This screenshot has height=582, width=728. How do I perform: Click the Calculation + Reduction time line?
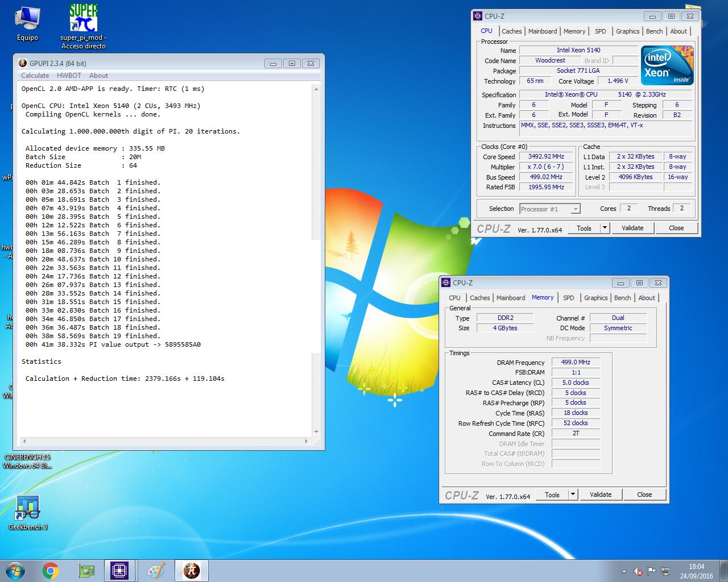click(x=125, y=379)
